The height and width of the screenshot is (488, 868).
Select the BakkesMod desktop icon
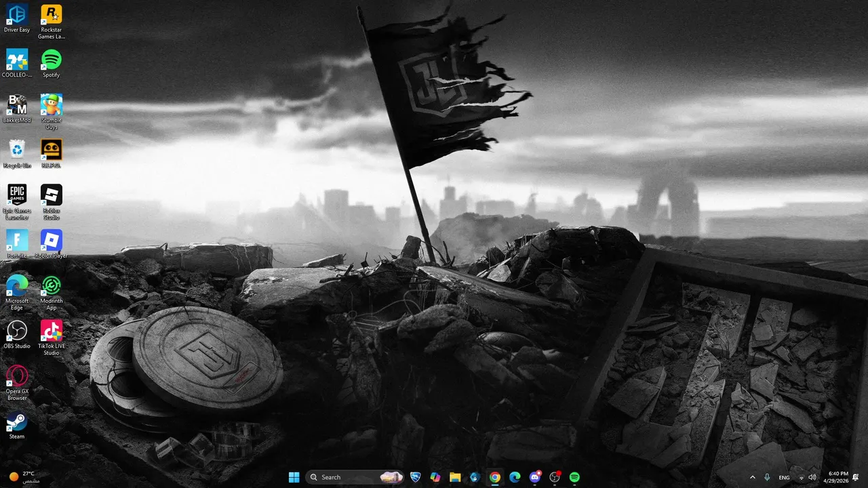(x=17, y=108)
